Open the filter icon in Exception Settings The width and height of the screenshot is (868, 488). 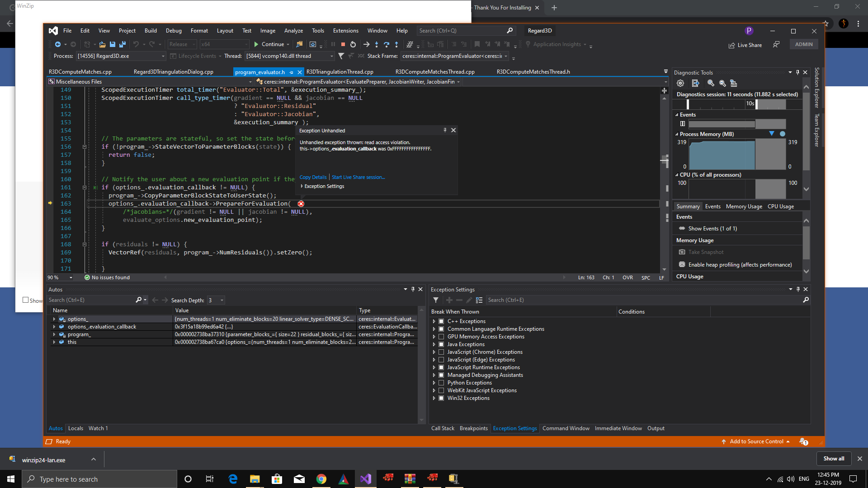click(x=436, y=300)
